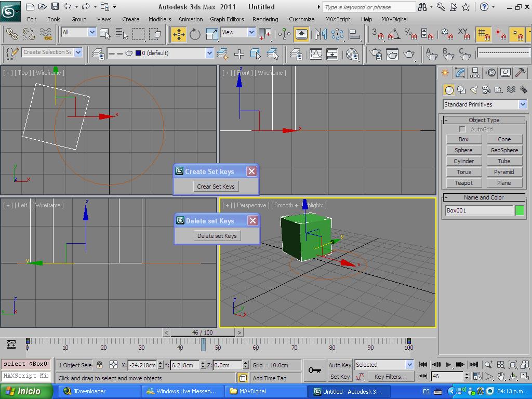Image resolution: width=532 pixels, height=399 pixels.
Task: Click the Zoom Extents All icon
Action: click(x=525, y=365)
